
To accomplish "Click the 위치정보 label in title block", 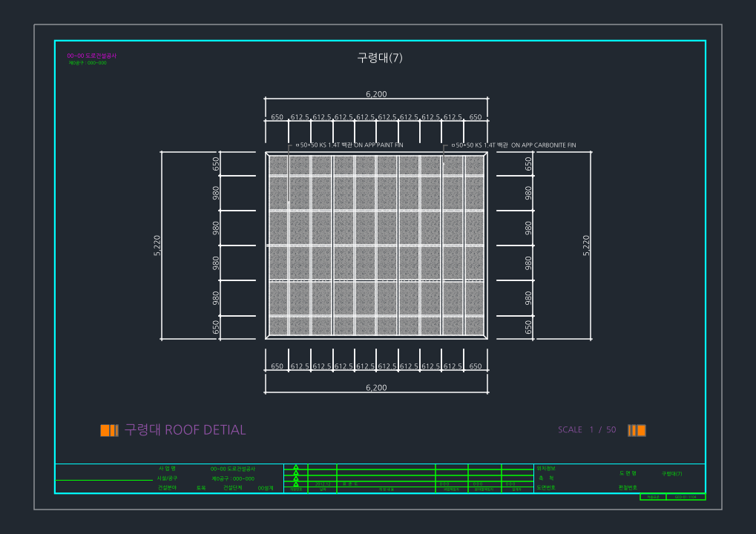I will pos(546,469).
